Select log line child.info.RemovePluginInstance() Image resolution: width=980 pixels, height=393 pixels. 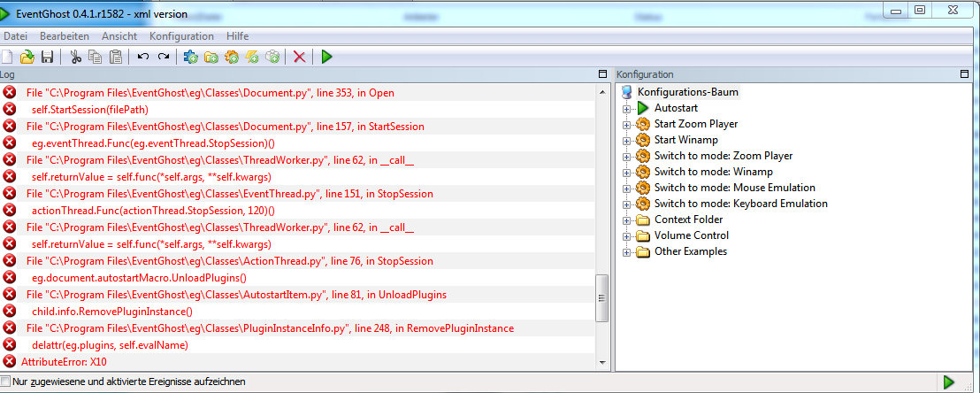tap(297, 311)
